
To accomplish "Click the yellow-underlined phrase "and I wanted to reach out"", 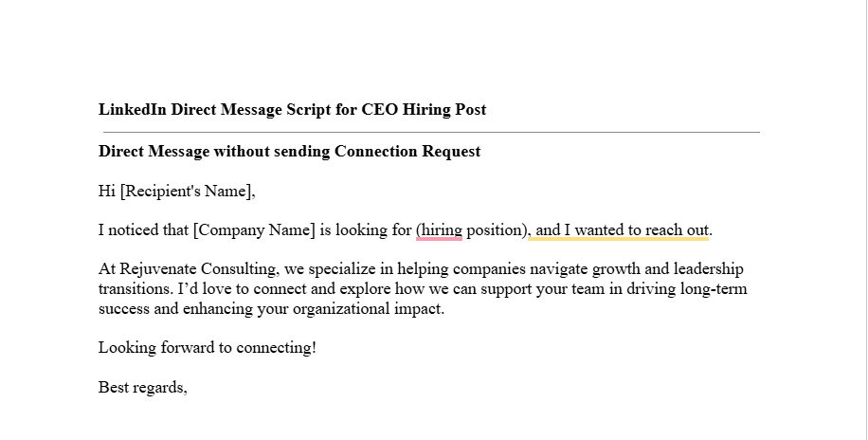I will (623, 230).
